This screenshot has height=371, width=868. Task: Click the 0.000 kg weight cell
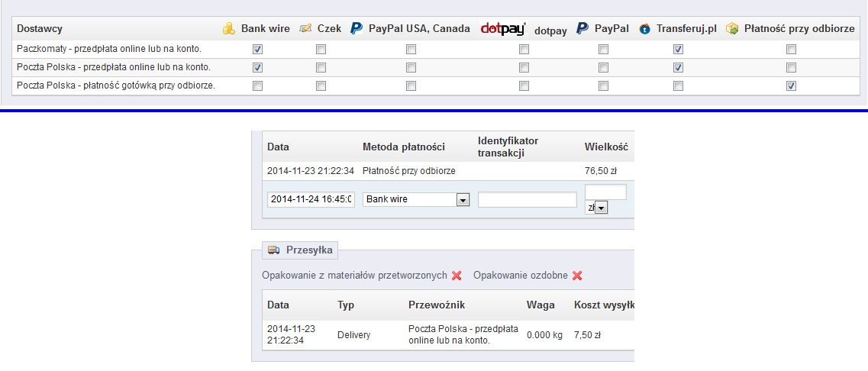point(545,335)
